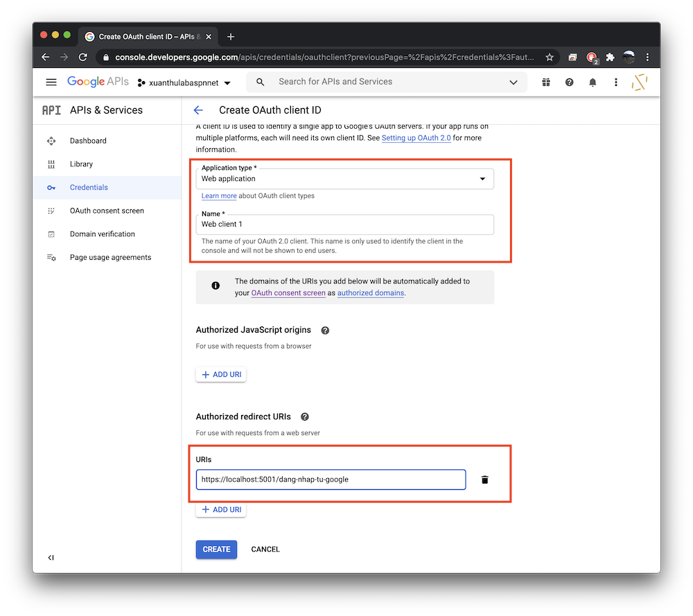The image size is (693, 616).
Task: Click the CREATE button
Action: (216, 549)
